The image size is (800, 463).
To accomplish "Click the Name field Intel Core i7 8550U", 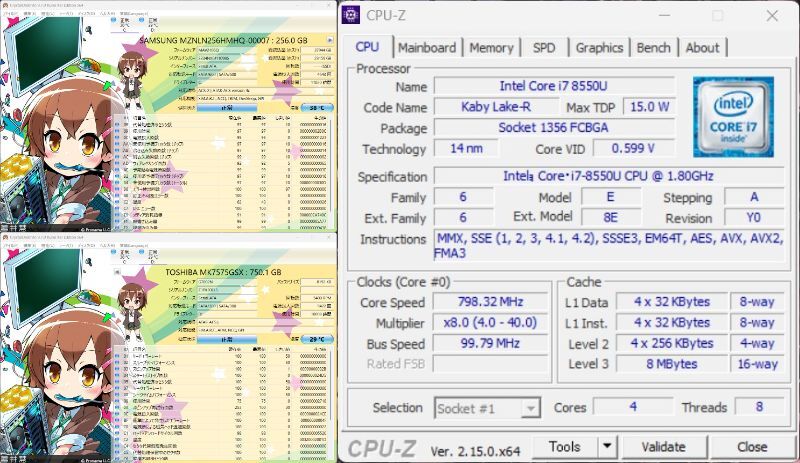I will (554, 86).
